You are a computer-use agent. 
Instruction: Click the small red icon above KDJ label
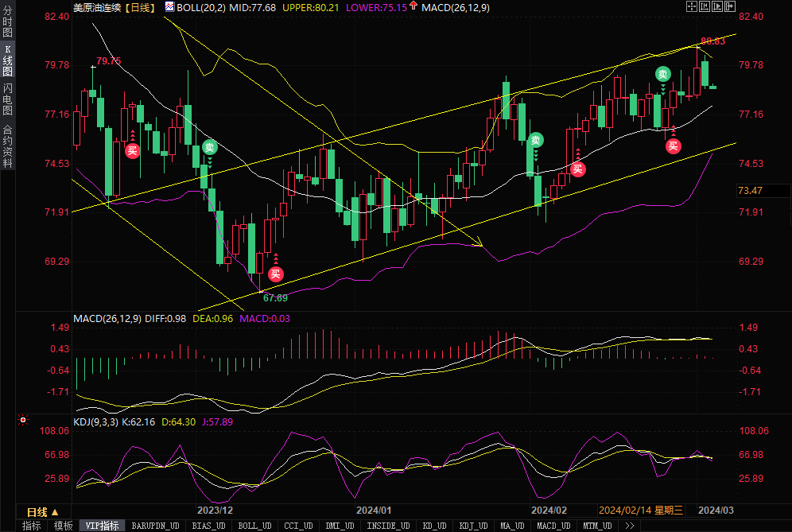21,419
